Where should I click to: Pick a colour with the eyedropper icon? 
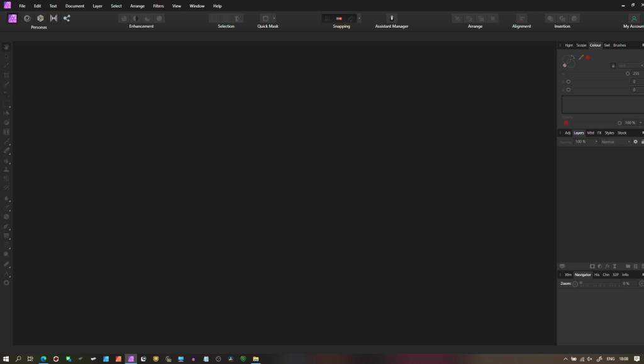pyautogui.click(x=581, y=57)
